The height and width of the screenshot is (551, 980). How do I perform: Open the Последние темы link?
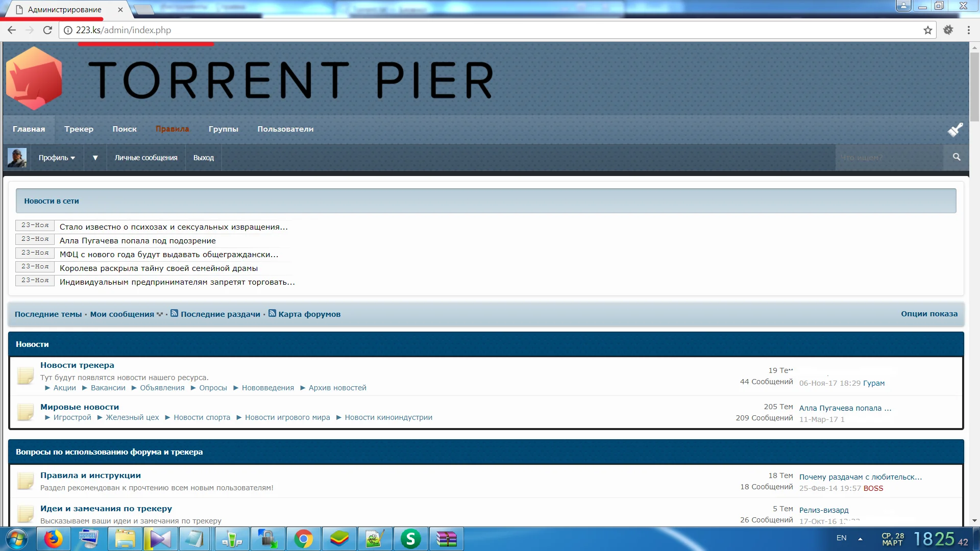48,314
